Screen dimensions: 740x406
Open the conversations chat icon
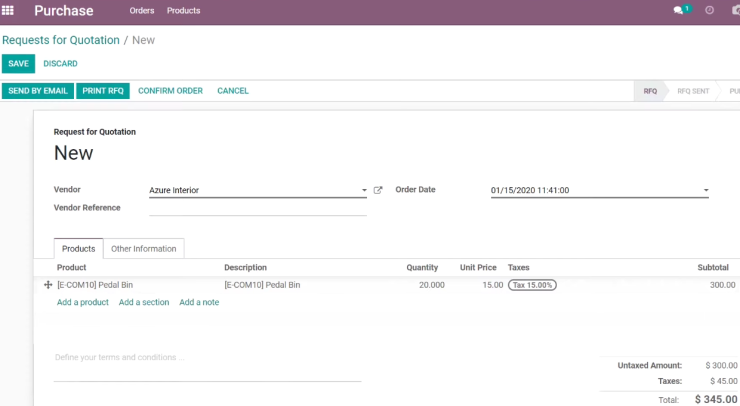(678, 10)
